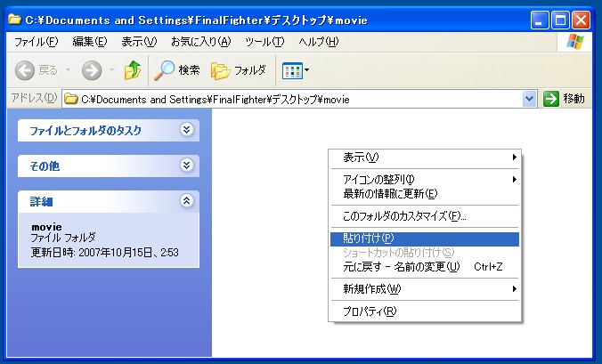Image resolution: width=602 pixels, height=364 pixels.
Task: Open 表示(V) submenu in context menu
Action: [425, 158]
